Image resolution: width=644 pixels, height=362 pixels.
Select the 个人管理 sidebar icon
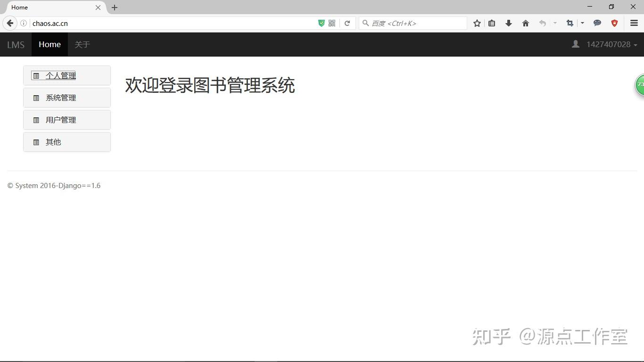(x=37, y=75)
